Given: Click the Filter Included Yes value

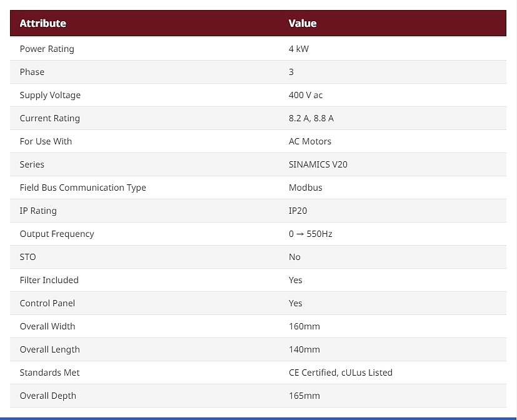Looking at the screenshot, I should click(x=296, y=280).
